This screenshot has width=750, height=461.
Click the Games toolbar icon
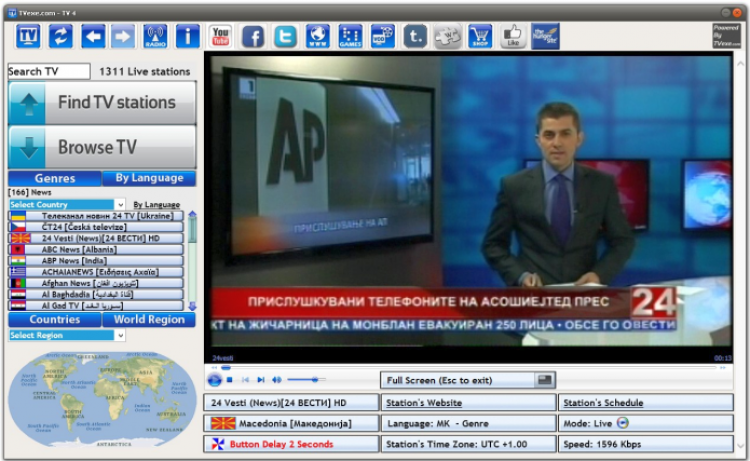pyautogui.click(x=350, y=37)
